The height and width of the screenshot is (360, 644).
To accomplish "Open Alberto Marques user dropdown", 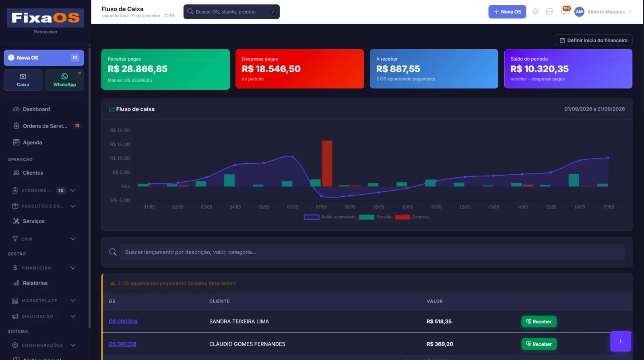I will tap(603, 12).
